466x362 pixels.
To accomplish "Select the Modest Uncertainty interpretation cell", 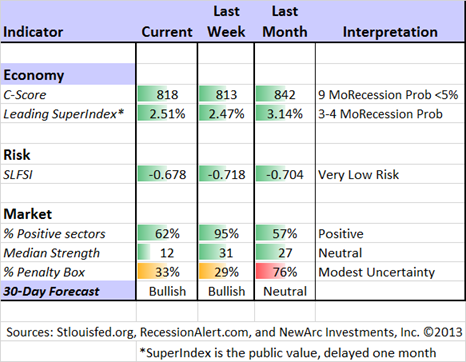I will pyautogui.click(x=390, y=272).
